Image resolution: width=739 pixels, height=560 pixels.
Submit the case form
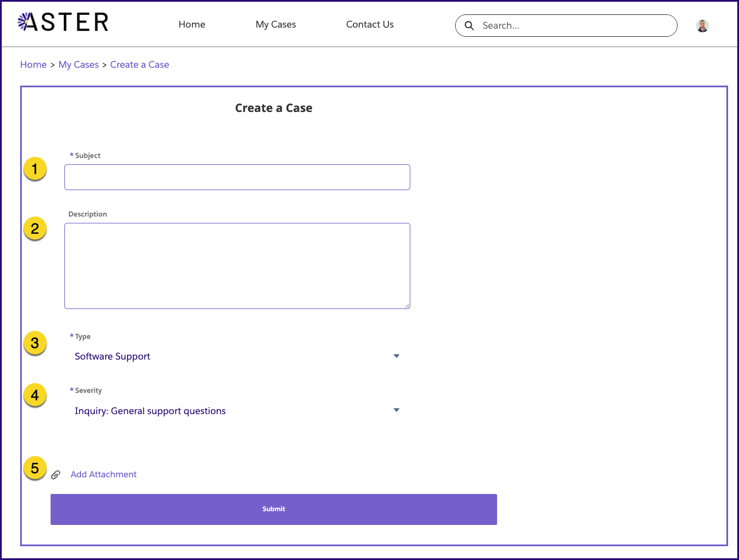pos(274,509)
